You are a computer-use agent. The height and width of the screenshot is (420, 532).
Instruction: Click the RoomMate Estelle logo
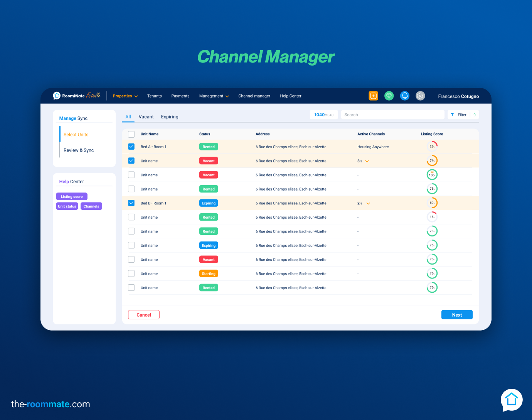[77, 96]
